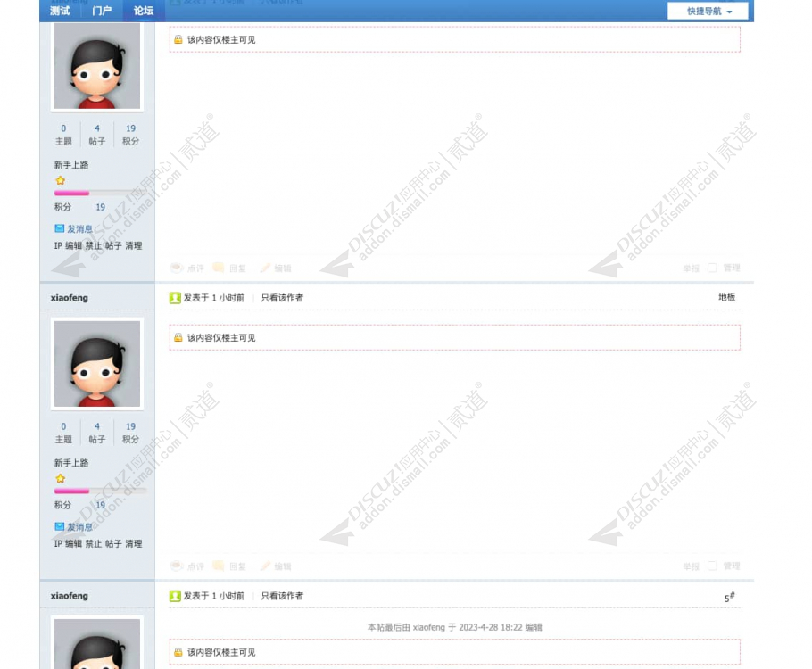
Task: Click the lock icon in the 地板 post
Action: [178, 337]
